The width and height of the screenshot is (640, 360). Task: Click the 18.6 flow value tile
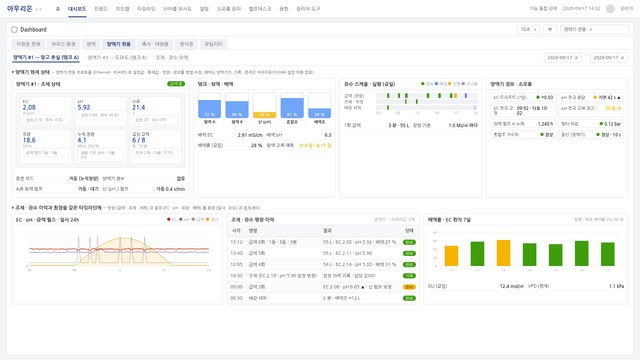point(45,146)
